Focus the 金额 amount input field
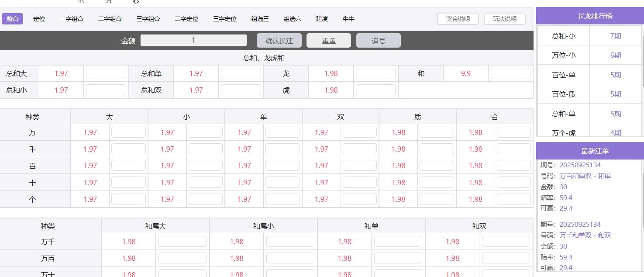 point(193,40)
